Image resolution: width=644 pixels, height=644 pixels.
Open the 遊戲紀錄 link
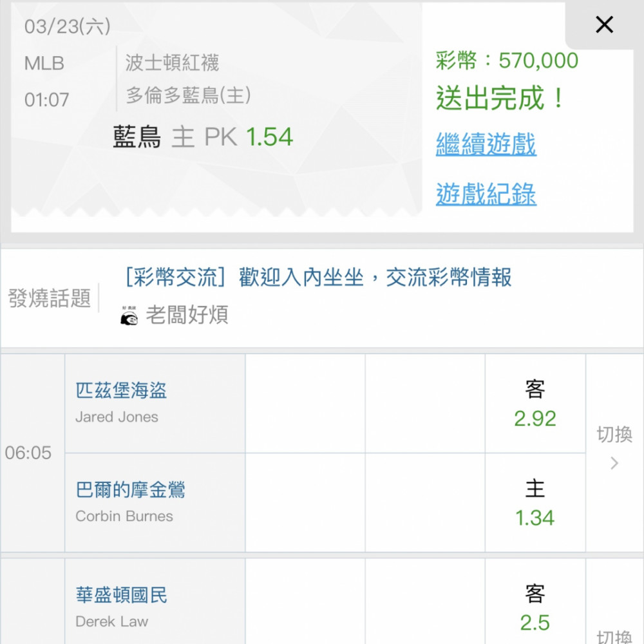(x=486, y=194)
